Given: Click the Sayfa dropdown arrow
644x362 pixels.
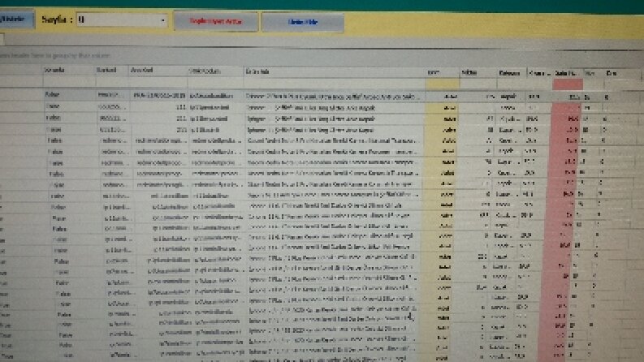Looking at the screenshot, I should [x=162, y=20].
